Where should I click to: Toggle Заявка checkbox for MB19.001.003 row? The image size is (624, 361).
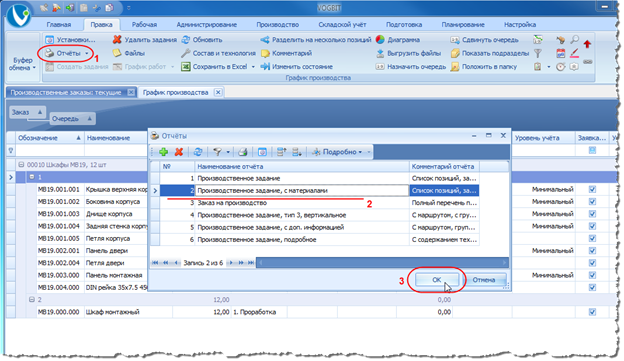point(592,214)
